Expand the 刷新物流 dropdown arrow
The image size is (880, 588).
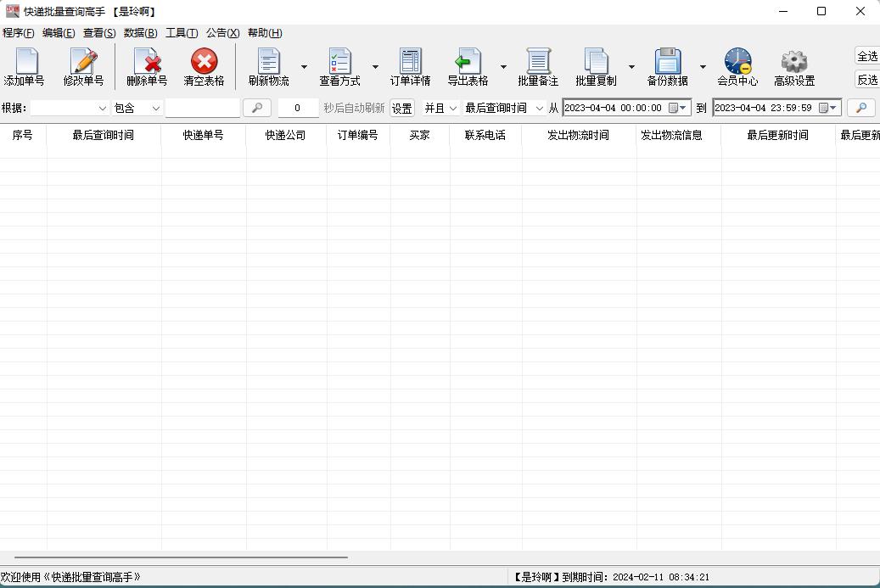[x=304, y=67]
